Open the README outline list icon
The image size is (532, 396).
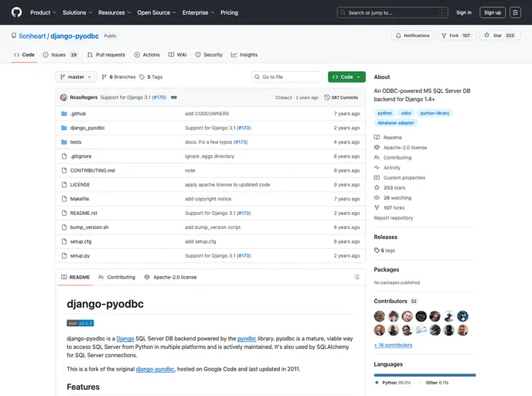pos(356,277)
